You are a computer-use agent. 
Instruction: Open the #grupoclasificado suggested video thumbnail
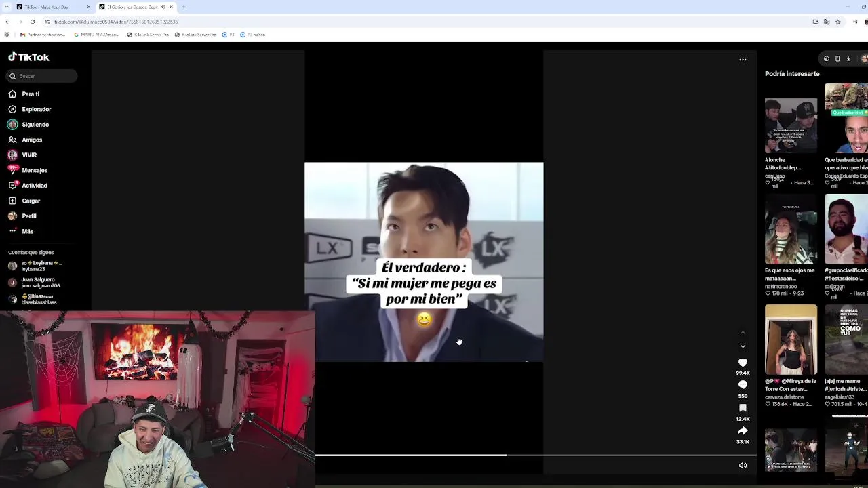[846, 229]
